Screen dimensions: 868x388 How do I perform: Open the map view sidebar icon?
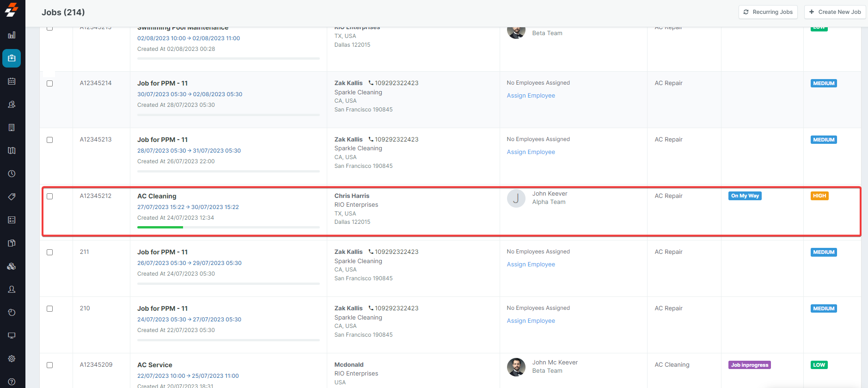pyautogui.click(x=12, y=151)
